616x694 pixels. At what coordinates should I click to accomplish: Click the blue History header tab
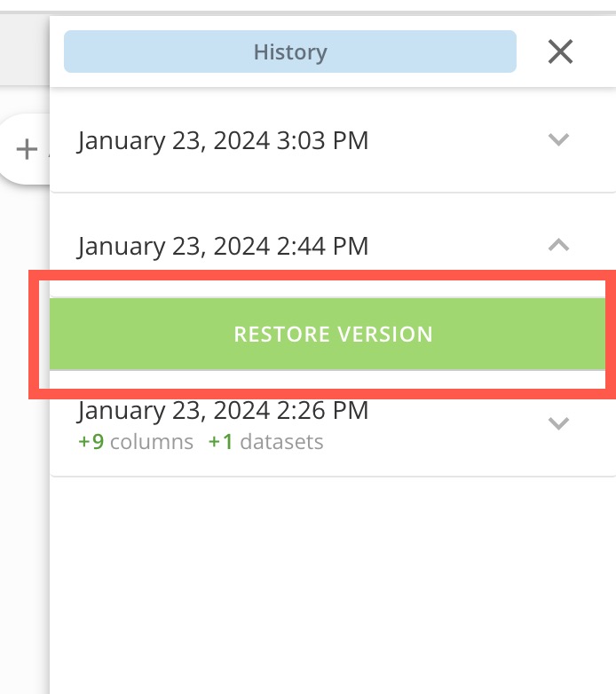[x=289, y=52]
